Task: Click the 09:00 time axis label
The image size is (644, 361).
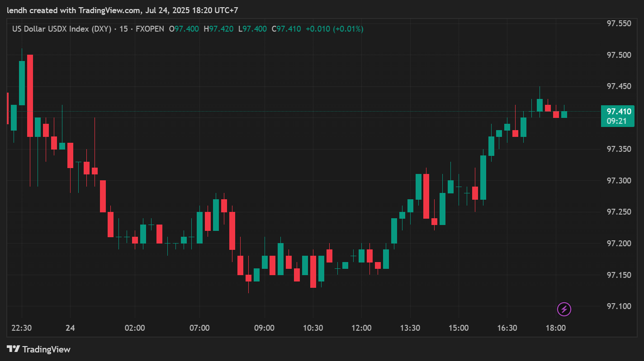Action: [264, 328]
